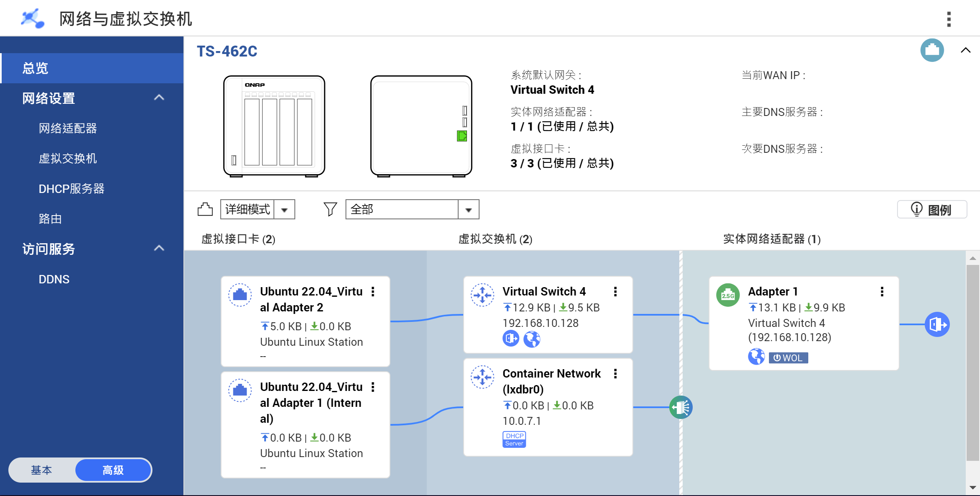Click the round network port icon beside TS-462C
The width and height of the screenshot is (980, 496).
click(x=932, y=51)
